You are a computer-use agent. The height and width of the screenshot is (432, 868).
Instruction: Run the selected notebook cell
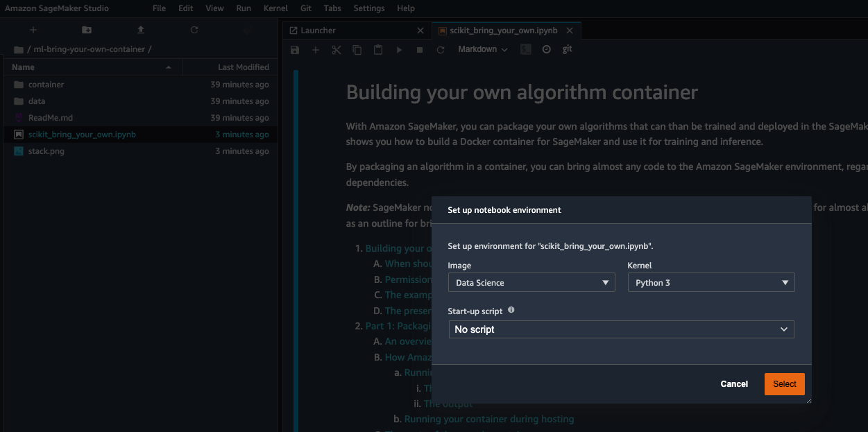tap(398, 49)
